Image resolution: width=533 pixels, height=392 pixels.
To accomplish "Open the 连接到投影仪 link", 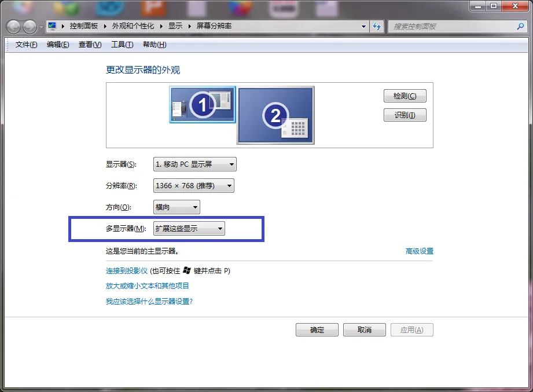I will tap(127, 270).
